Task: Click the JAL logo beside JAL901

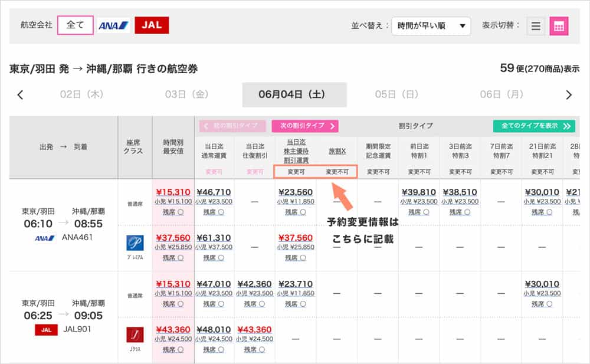Action: (x=46, y=330)
